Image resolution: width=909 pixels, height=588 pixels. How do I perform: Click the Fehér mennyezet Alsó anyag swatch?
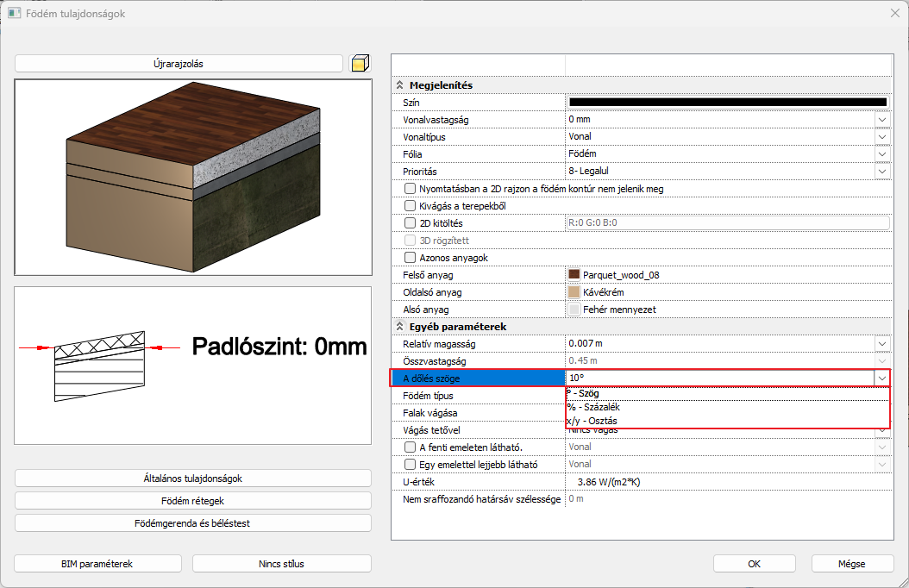pos(574,310)
